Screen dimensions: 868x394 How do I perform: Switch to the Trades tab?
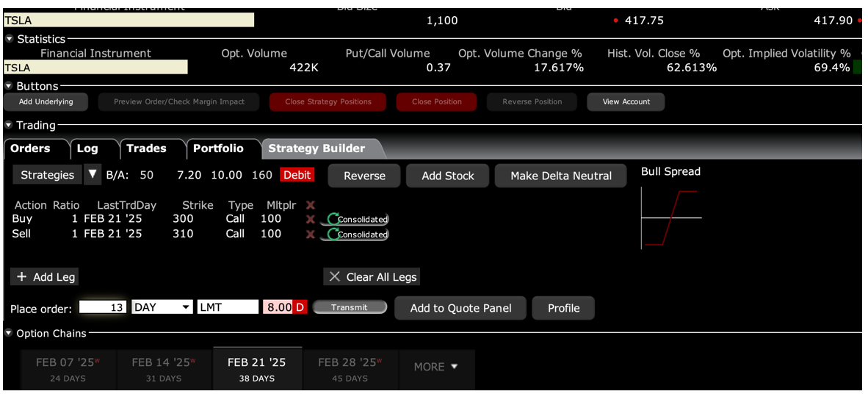click(x=146, y=148)
